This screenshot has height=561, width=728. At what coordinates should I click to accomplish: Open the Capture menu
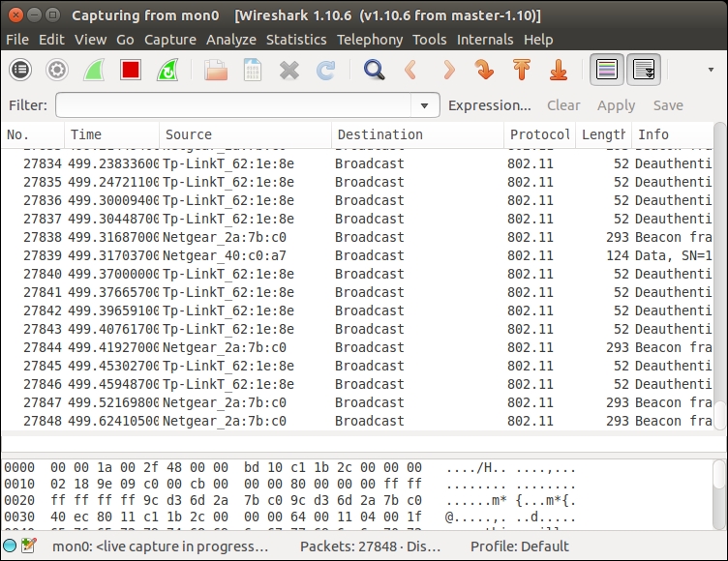point(170,40)
